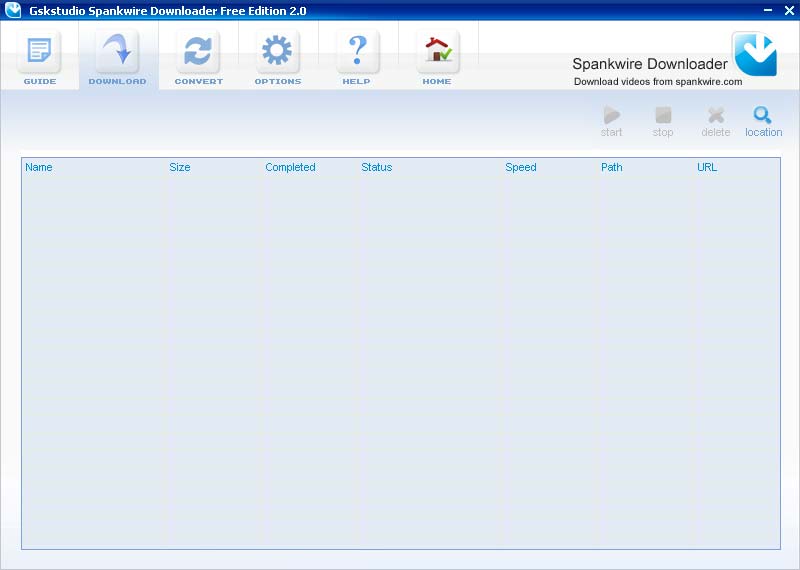The image size is (800, 570).
Task: Click the start download play icon
Action: coord(611,115)
